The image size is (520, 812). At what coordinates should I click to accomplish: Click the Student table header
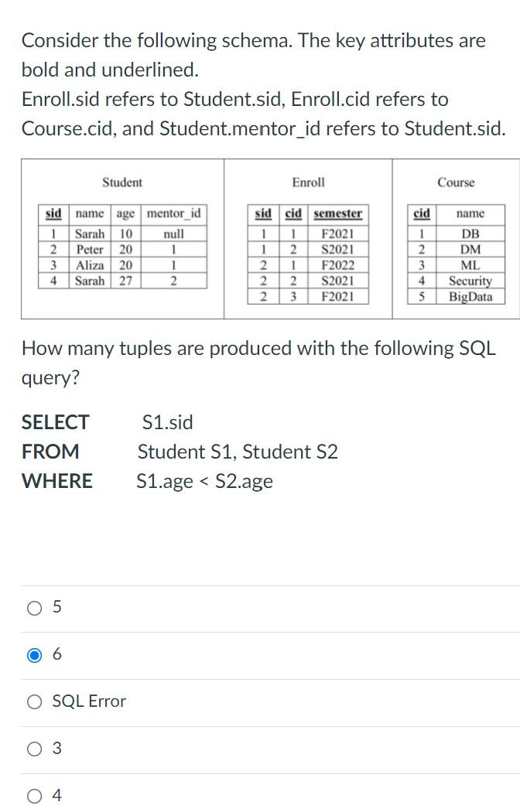coord(123,183)
